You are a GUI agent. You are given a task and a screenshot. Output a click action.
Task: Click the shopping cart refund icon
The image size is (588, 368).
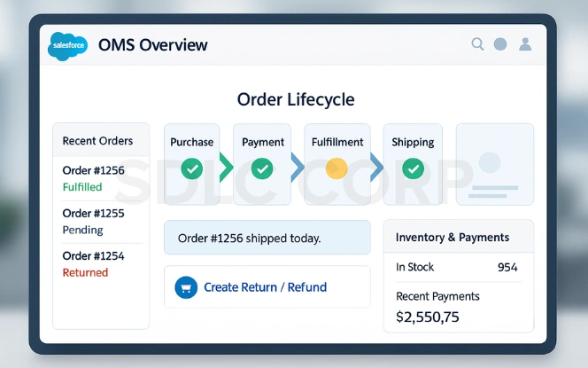coord(186,287)
